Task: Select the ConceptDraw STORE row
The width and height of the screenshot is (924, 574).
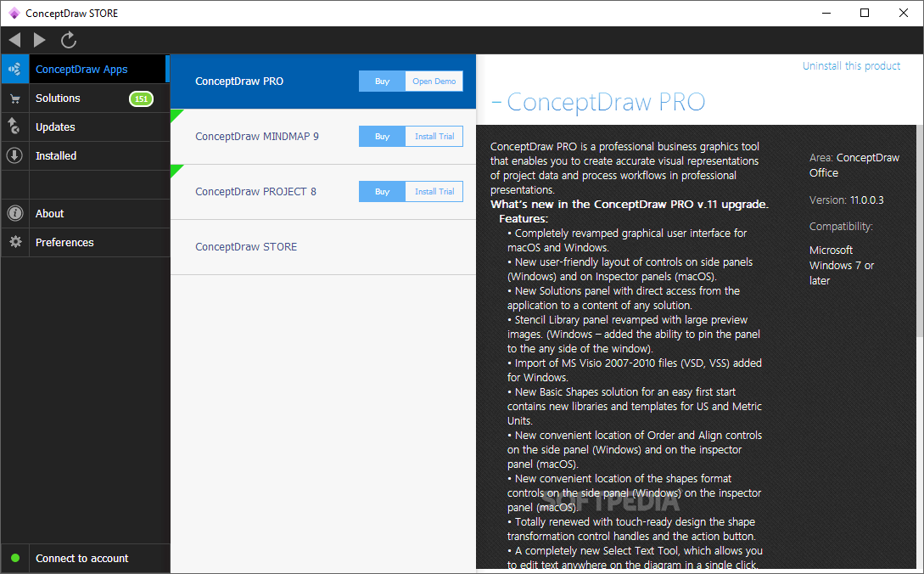Action: [323, 247]
